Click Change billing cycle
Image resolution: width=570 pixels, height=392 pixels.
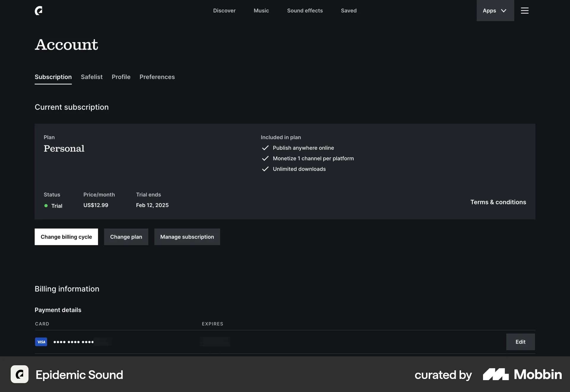[66, 237]
